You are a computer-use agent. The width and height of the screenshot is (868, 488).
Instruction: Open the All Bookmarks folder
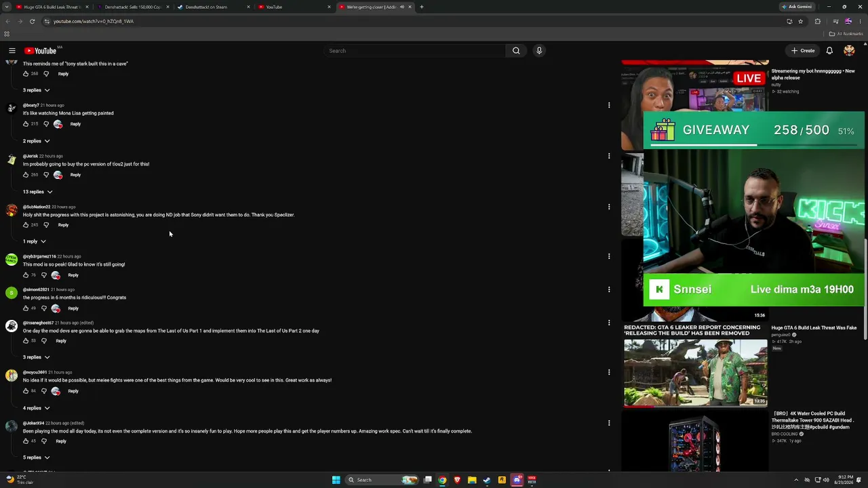(845, 34)
